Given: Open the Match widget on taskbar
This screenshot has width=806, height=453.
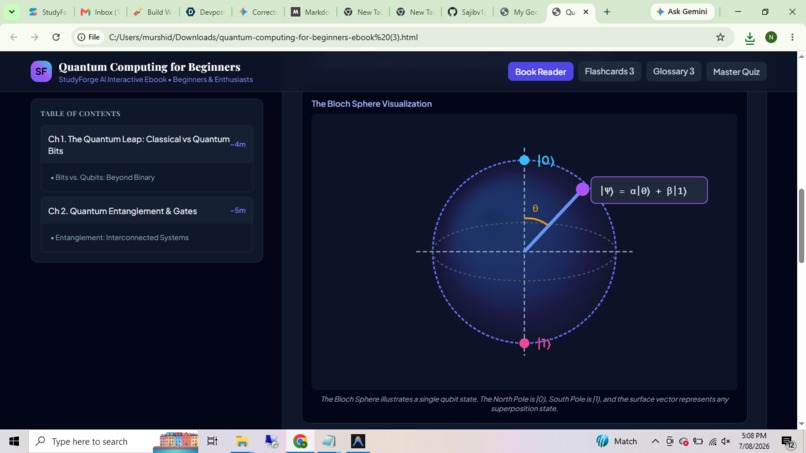Looking at the screenshot, I should (x=616, y=441).
